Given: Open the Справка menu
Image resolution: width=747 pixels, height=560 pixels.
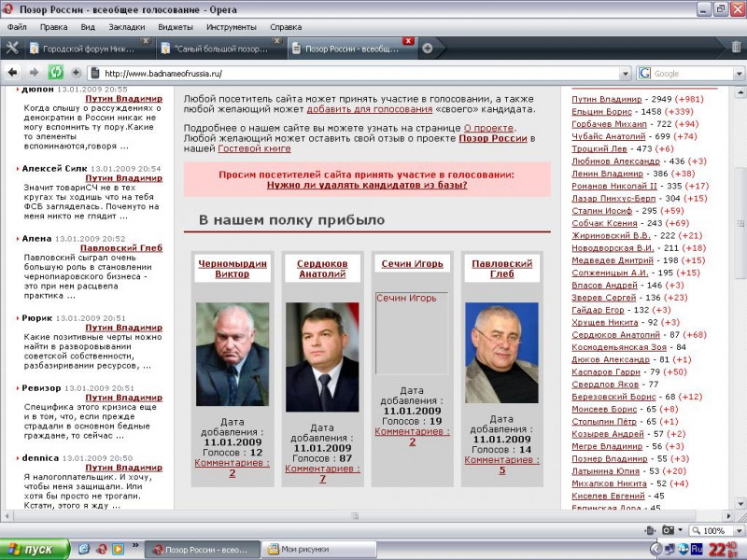Looking at the screenshot, I should point(286,27).
